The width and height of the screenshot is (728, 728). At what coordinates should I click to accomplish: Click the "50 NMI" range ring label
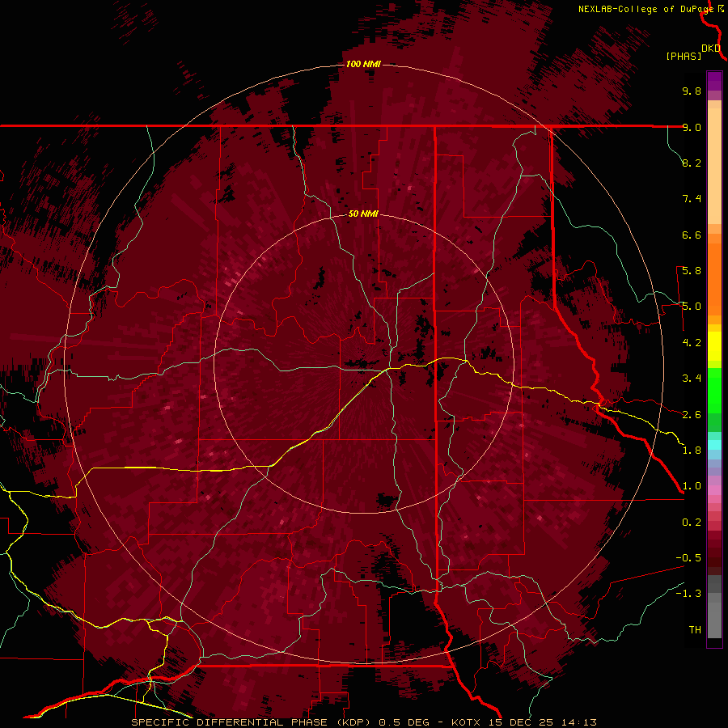(x=363, y=214)
